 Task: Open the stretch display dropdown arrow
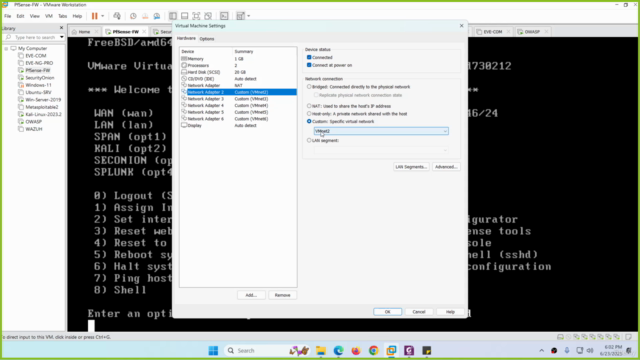pos(248,16)
